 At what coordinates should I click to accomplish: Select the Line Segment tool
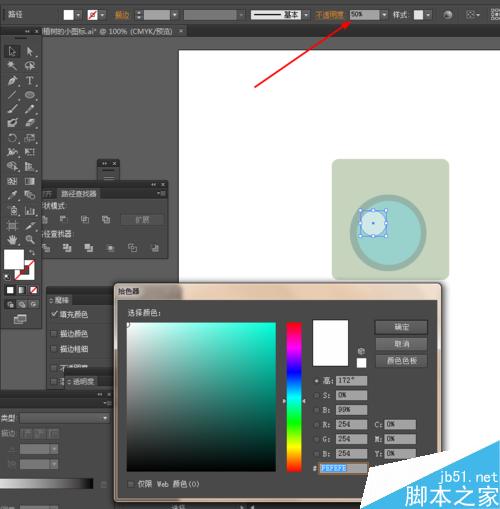click(12, 95)
